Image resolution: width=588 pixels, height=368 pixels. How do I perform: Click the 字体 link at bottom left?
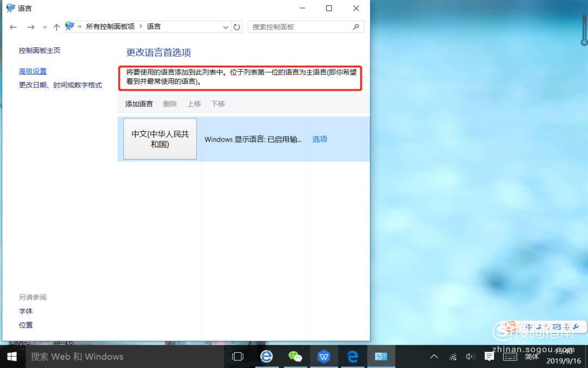[x=26, y=311]
